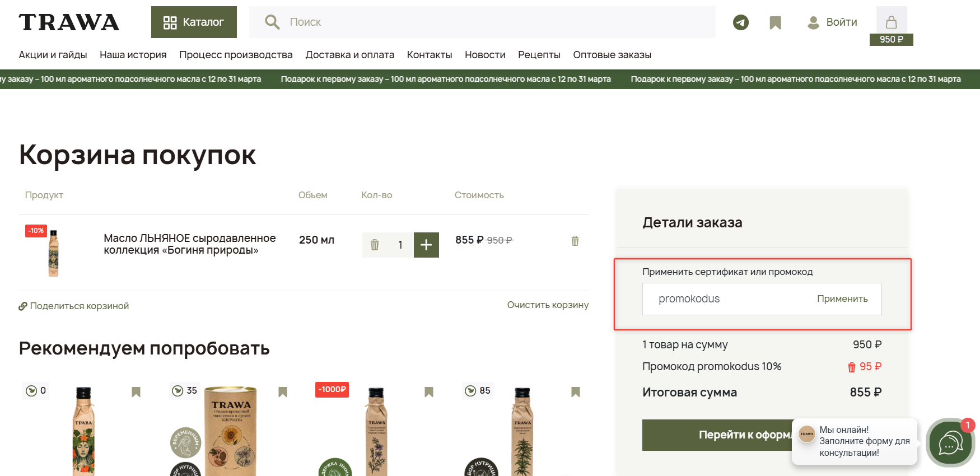The width and height of the screenshot is (980, 476).
Task: Remove item with row trash icon
Action: [x=575, y=241]
